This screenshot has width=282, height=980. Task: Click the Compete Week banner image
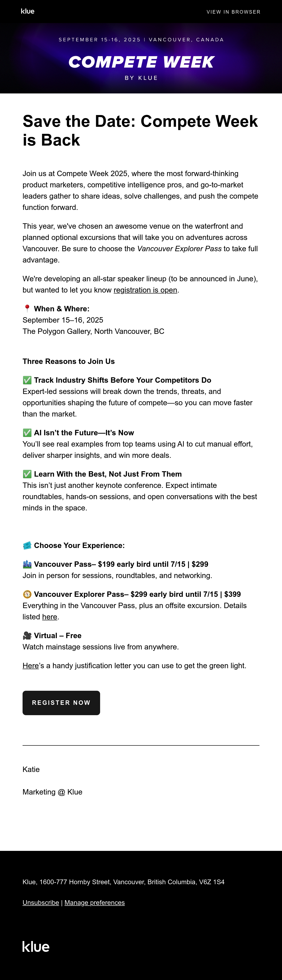pyautogui.click(x=141, y=58)
